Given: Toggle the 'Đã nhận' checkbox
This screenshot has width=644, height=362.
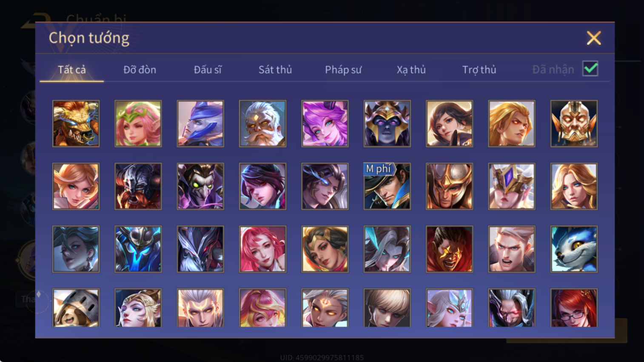Looking at the screenshot, I should coord(590,69).
